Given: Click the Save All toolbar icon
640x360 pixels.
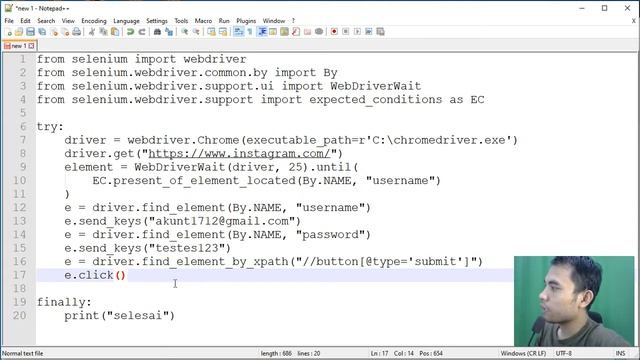Looking at the screenshot, I should coord(42,32).
